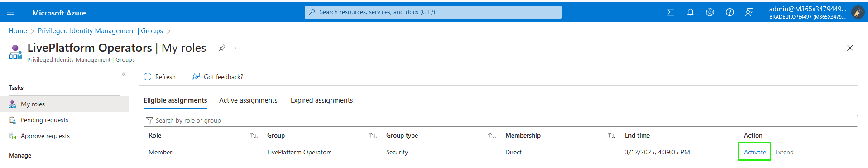Click the Tasks section heading in the sidebar
The image size is (868, 168).
click(16, 88)
